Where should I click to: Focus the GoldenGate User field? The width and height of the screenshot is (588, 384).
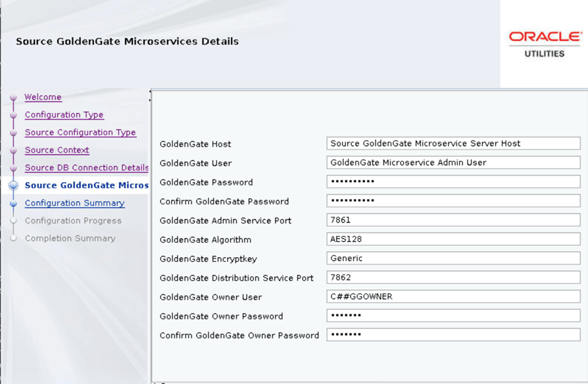[453, 162]
